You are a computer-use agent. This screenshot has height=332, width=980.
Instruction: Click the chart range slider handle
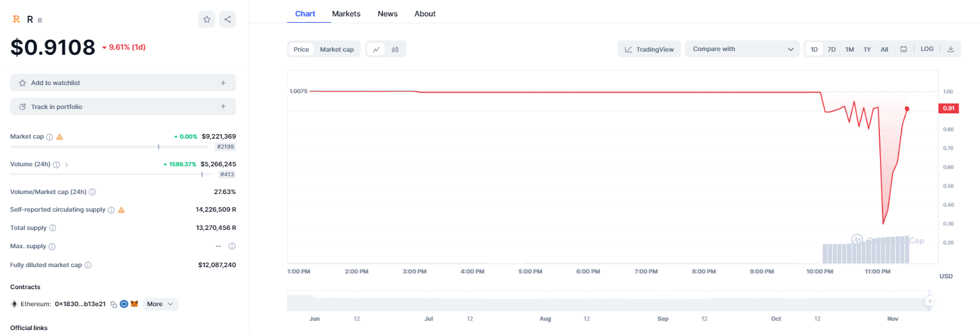[929, 302]
